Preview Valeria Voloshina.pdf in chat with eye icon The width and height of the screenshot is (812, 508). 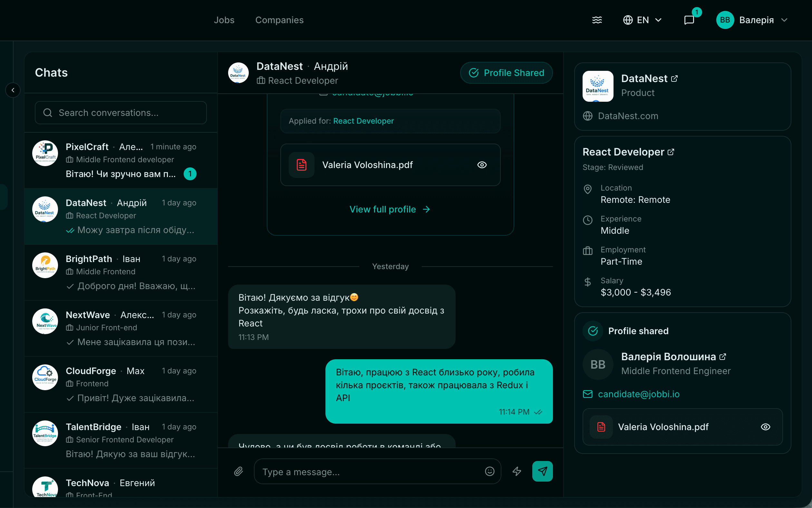click(x=482, y=165)
